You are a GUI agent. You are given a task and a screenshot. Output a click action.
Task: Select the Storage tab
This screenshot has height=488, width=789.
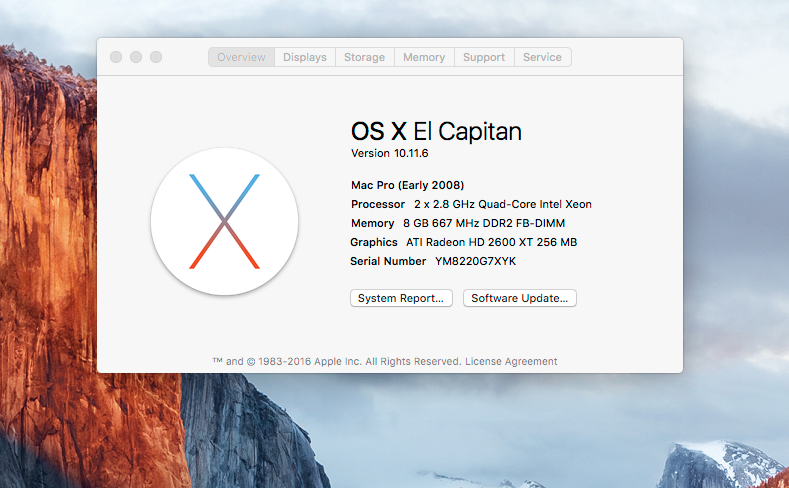coord(364,57)
